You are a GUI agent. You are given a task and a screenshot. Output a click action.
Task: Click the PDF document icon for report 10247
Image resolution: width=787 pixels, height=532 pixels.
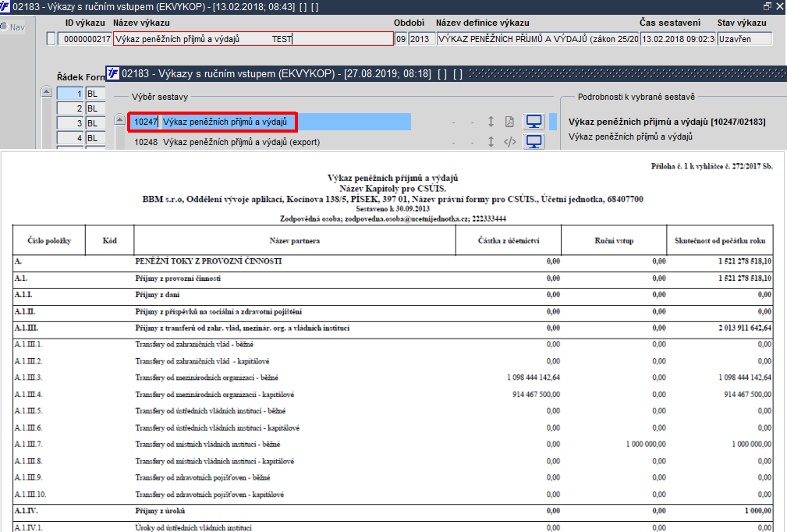tap(509, 122)
